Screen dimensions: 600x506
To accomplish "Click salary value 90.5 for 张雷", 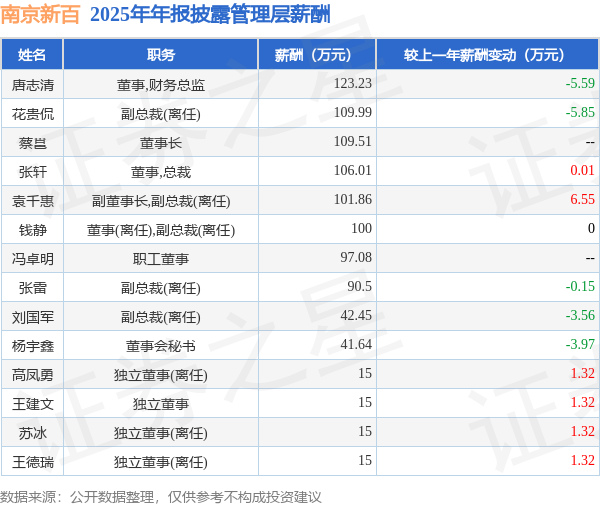I will pyautogui.click(x=359, y=286).
